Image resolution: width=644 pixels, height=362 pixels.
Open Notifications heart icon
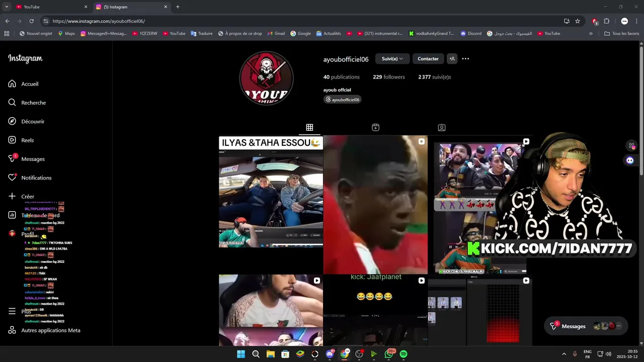point(12,177)
